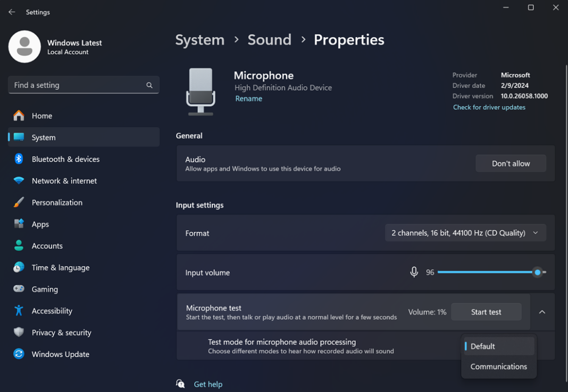This screenshot has height=392, width=568.
Task: Open Network & internet settings
Action: tap(64, 181)
